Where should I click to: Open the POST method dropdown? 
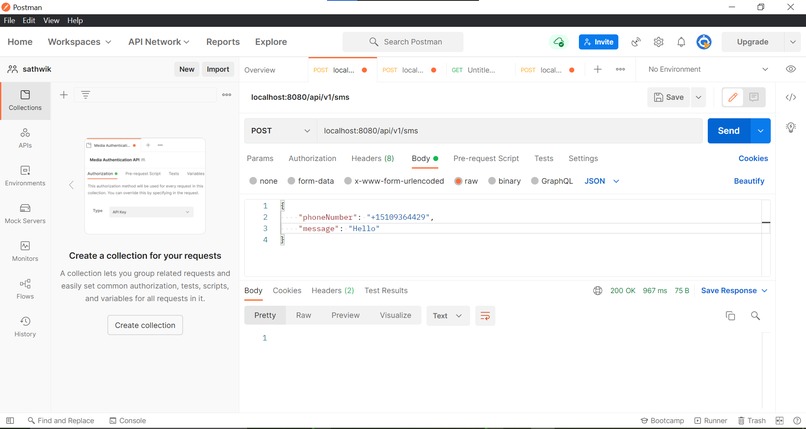[x=280, y=130]
